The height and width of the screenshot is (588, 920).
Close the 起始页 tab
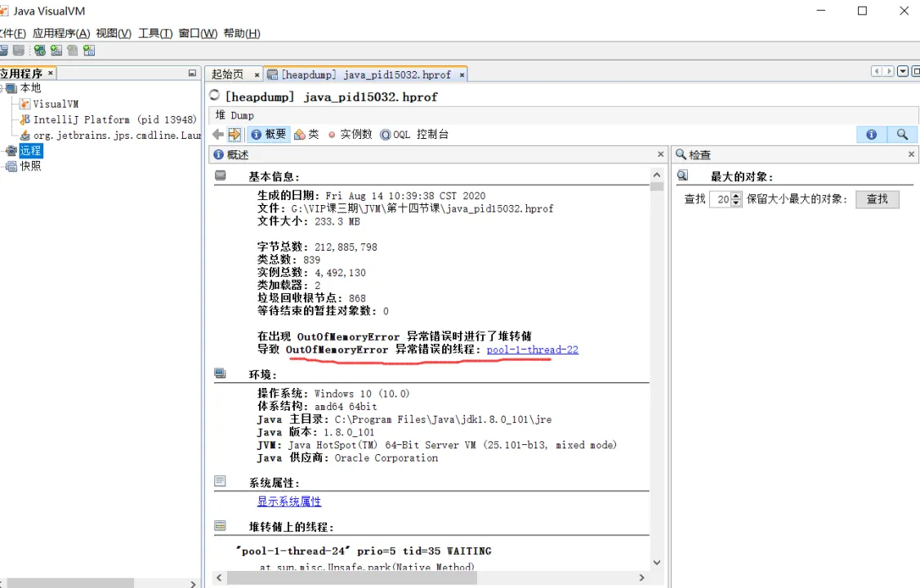pos(257,75)
